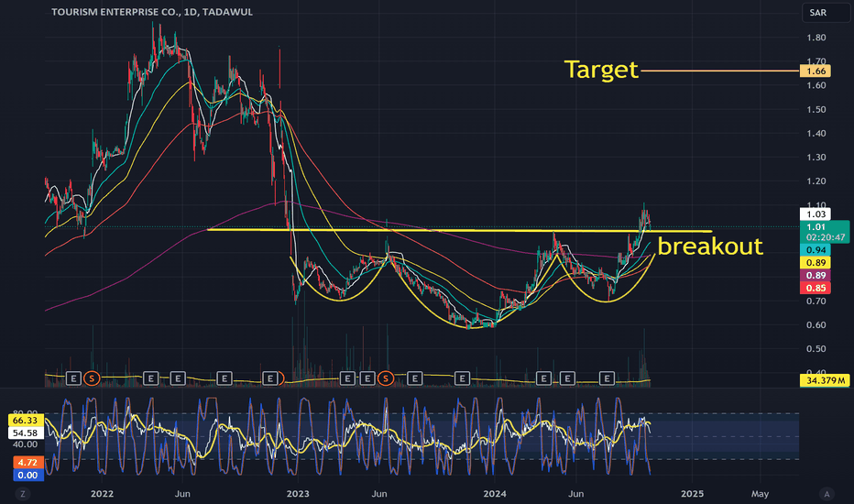Viewport: 854px width, 504px height.
Task: Click the 1.50 tick on the price scale
Action: (x=816, y=110)
